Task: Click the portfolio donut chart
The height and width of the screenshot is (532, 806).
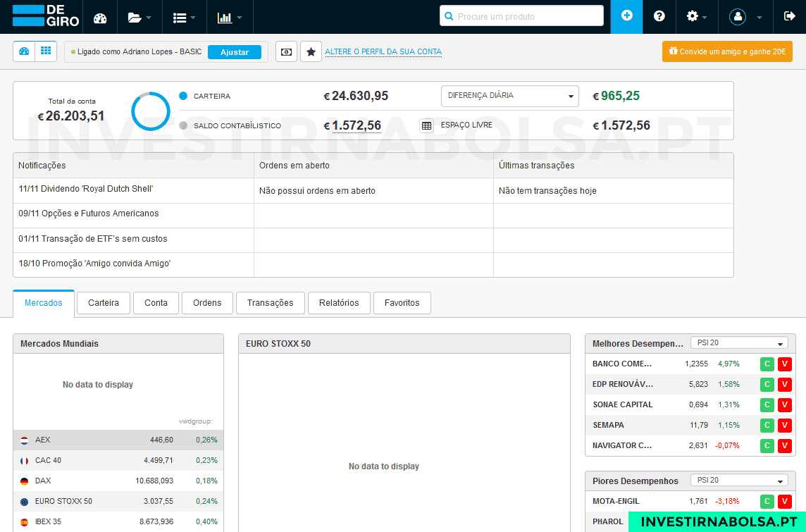Action: click(151, 111)
